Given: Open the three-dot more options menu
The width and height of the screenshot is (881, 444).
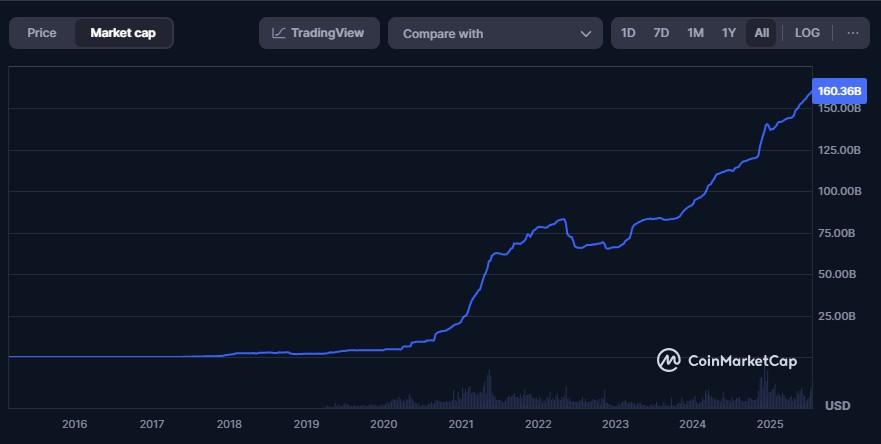Looking at the screenshot, I should point(852,33).
